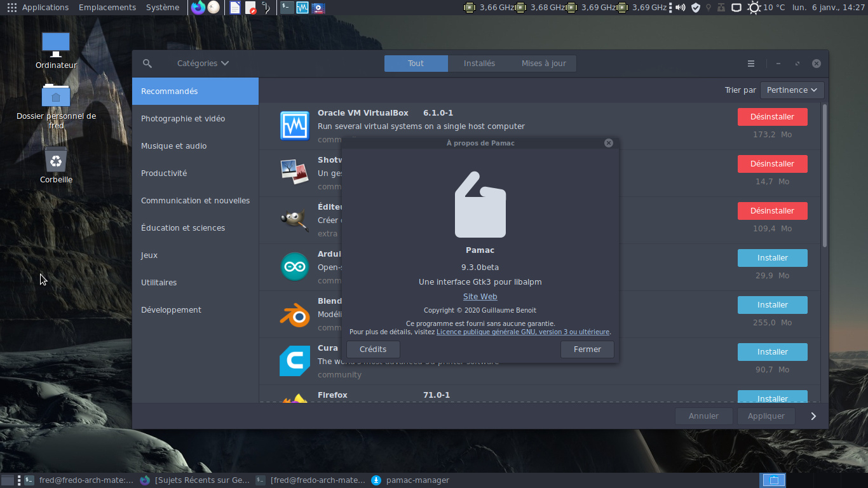Select the Développement category
Viewport: 868px width, 488px height.
click(195, 310)
